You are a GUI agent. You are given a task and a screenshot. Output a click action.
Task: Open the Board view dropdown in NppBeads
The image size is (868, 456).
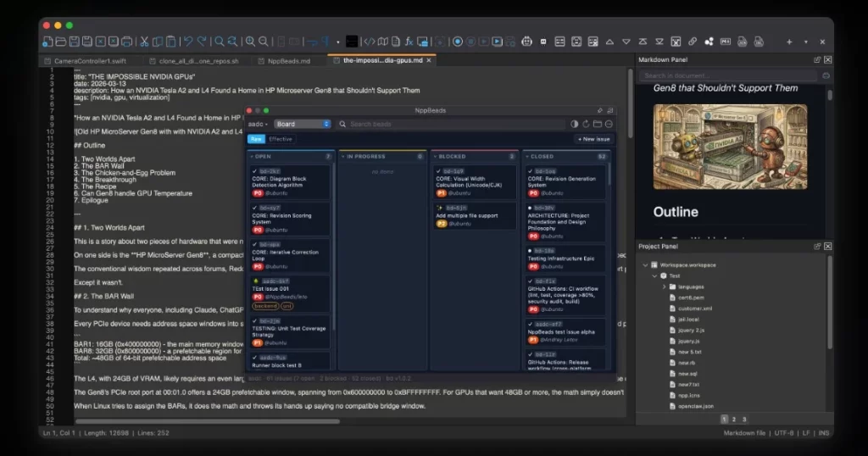click(303, 124)
